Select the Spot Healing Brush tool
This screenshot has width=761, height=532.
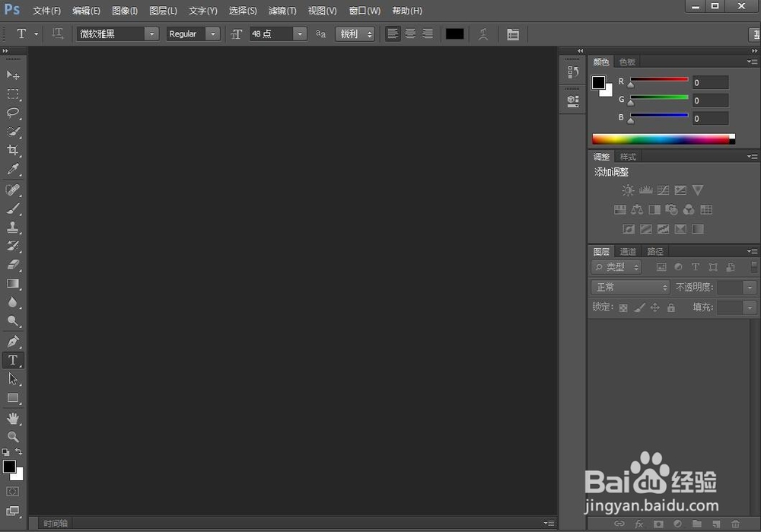tap(13, 190)
